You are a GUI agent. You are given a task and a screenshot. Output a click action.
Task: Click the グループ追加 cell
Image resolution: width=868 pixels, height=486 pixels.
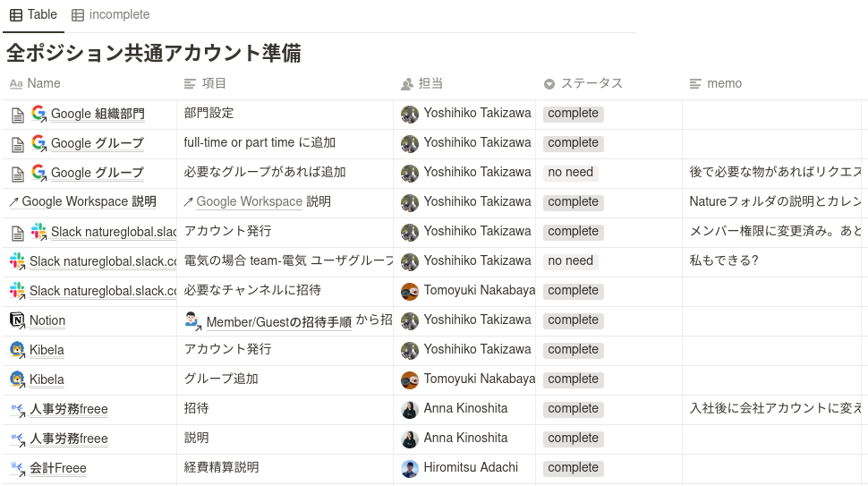tap(285, 380)
